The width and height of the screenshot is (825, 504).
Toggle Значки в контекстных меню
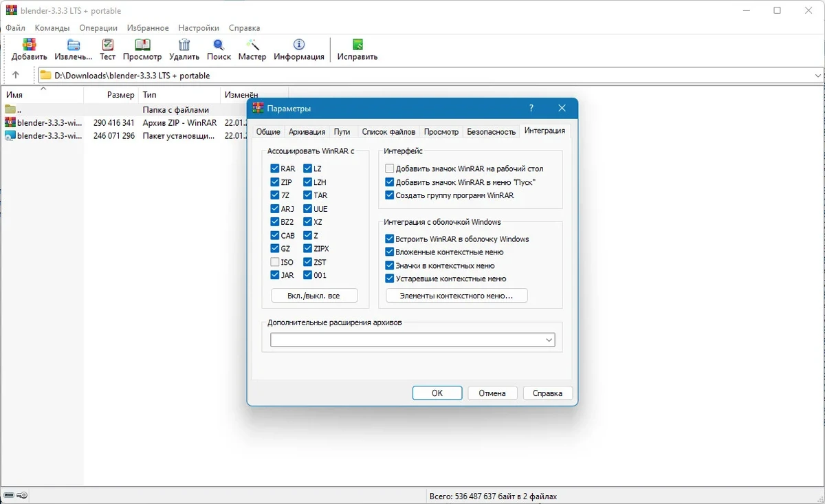(x=390, y=265)
